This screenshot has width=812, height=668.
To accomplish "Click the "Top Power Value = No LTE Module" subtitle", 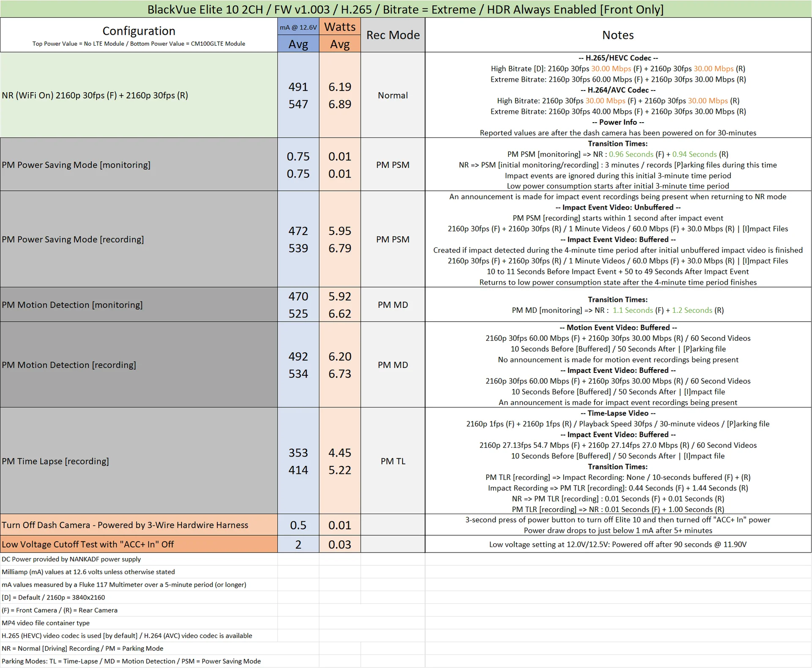I will tap(139, 44).
